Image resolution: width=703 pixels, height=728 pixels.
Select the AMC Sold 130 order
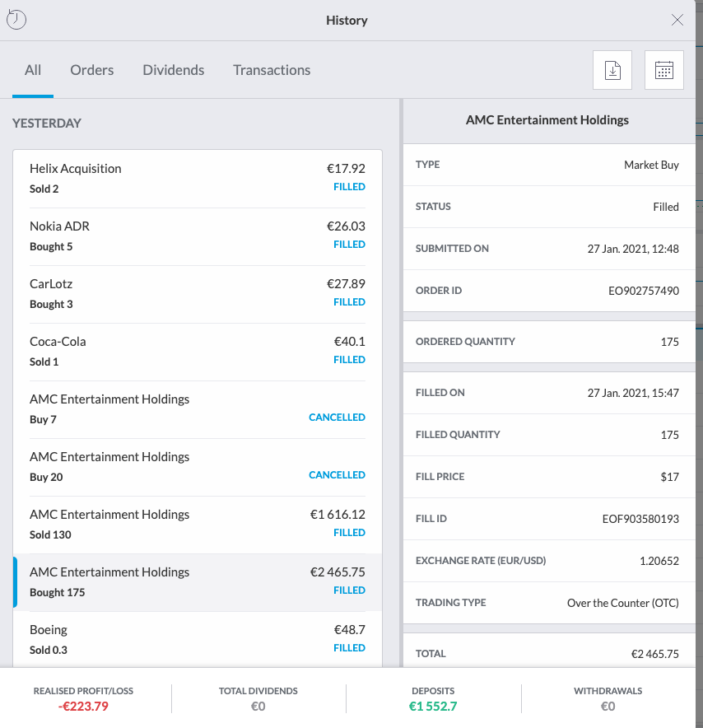pyautogui.click(x=198, y=525)
